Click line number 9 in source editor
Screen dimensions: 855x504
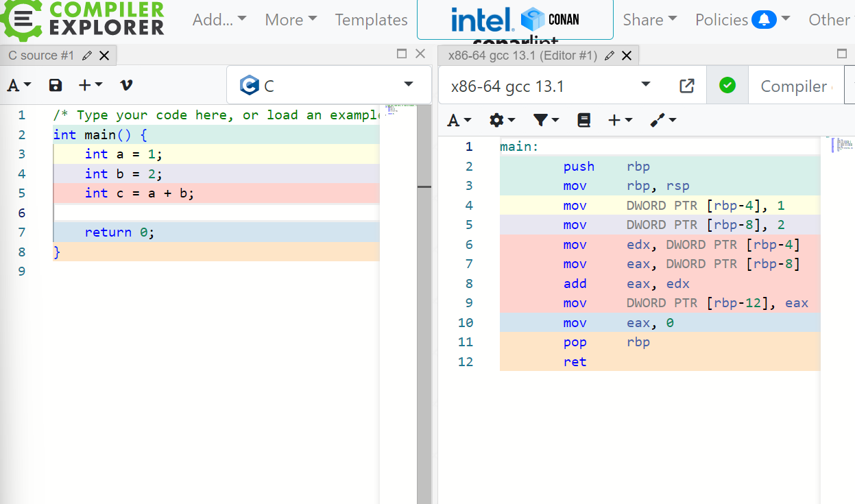(22, 271)
